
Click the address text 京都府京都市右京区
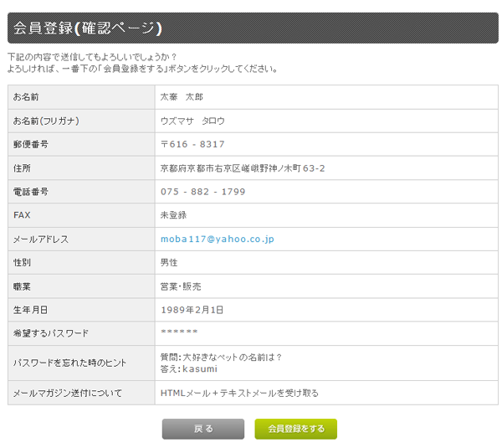[201, 168]
